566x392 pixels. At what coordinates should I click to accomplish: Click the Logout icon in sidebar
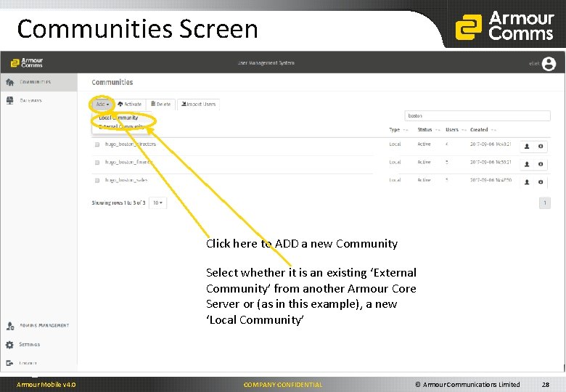(x=9, y=363)
